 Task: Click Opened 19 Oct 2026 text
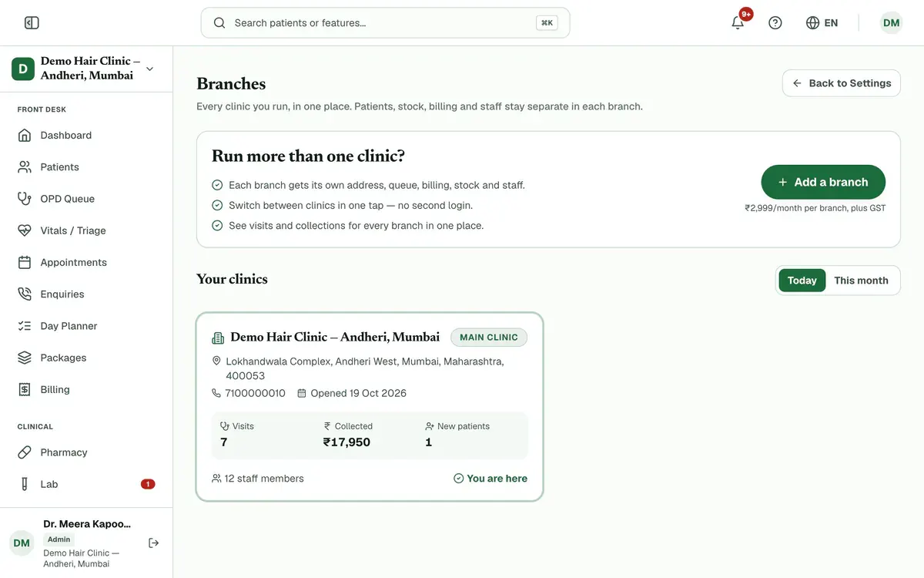pyautogui.click(x=358, y=393)
